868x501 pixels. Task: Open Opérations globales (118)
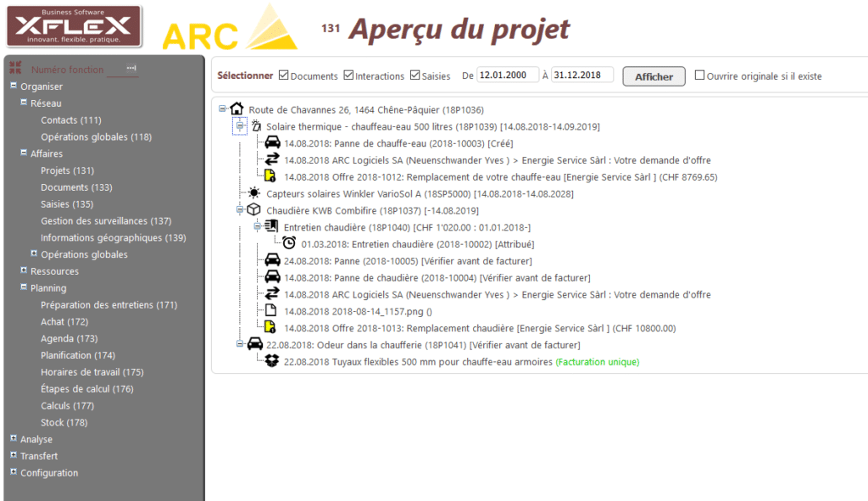pyautogui.click(x=97, y=136)
